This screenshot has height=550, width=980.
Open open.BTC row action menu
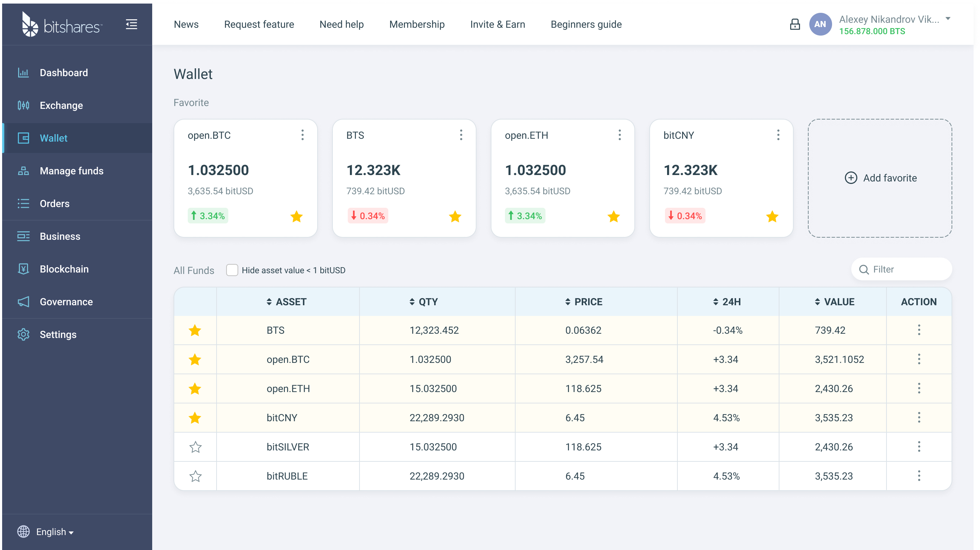coord(919,359)
